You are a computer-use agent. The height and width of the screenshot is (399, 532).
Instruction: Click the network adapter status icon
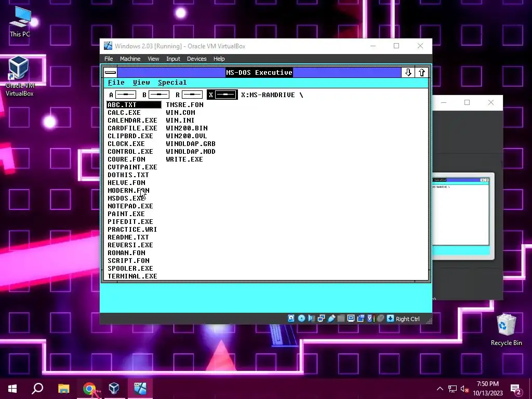click(x=321, y=318)
